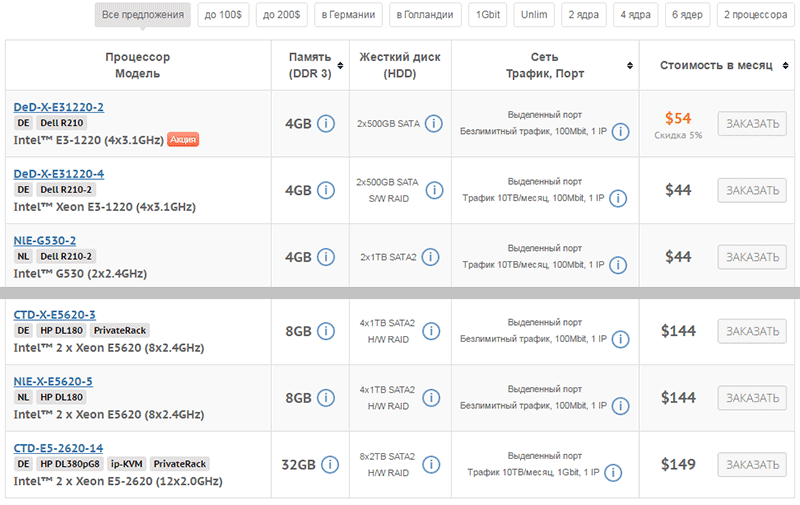Open CTD-E5-2620-14 server link
This screenshot has width=800, height=505.
click(x=58, y=448)
